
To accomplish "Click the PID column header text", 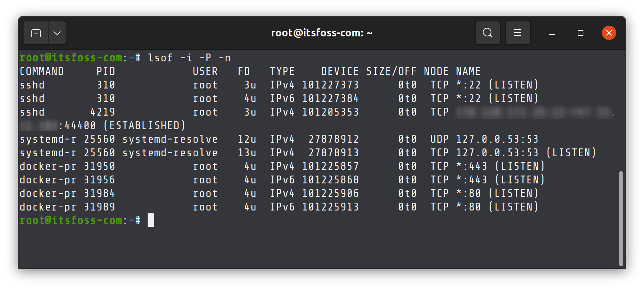I will 106,71.
